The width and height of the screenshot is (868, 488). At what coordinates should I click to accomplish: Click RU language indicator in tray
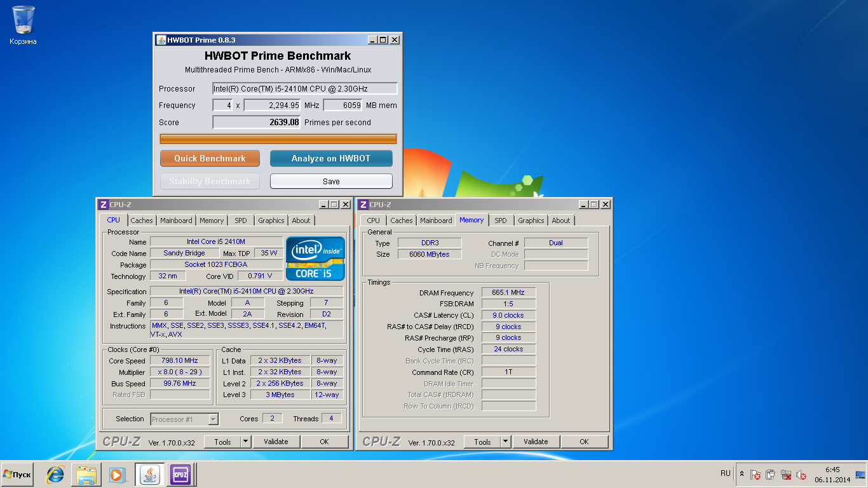[x=726, y=473]
